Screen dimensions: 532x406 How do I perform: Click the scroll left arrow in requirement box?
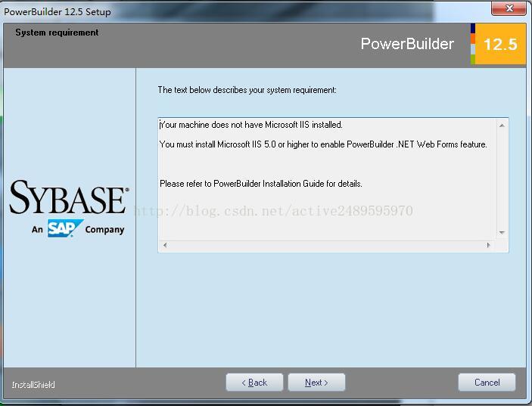point(165,245)
